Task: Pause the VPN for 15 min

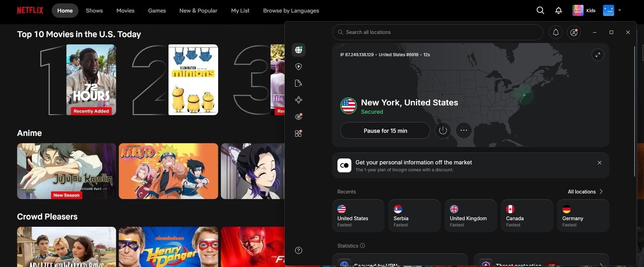Action: coord(385,130)
